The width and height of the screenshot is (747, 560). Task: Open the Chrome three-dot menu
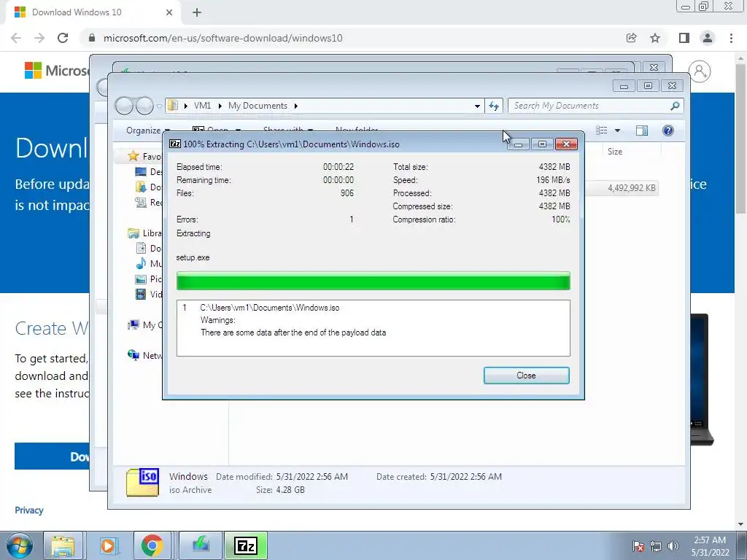coord(731,38)
